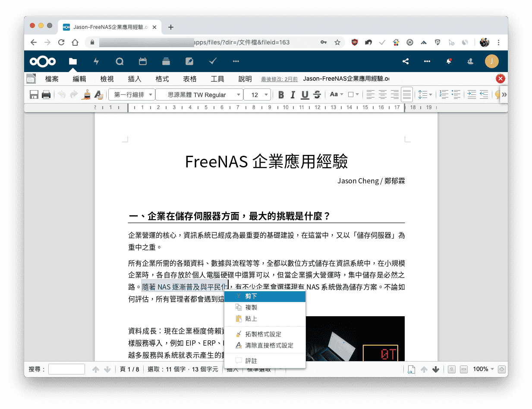Choose 評註 in the context menu
532x409 pixels.
click(265, 361)
